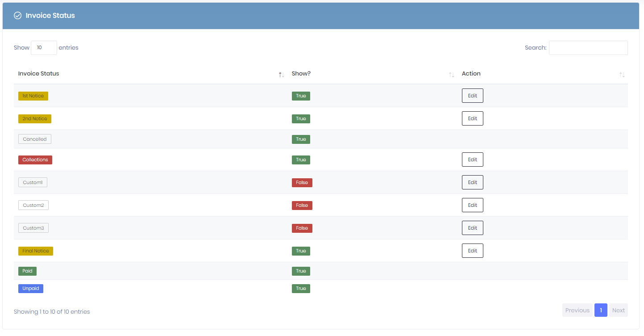
Task: Edit the 2nd Notice status
Action: pyautogui.click(x=473, y=118)
